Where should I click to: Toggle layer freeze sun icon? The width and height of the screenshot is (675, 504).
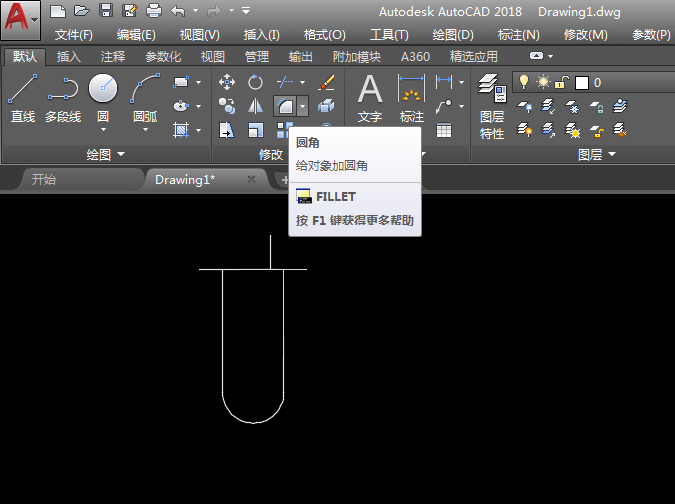click(x=543, y=82)
